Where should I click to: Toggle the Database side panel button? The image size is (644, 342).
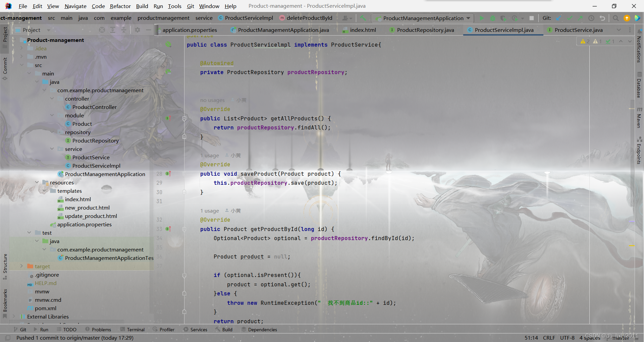(639, 85)
